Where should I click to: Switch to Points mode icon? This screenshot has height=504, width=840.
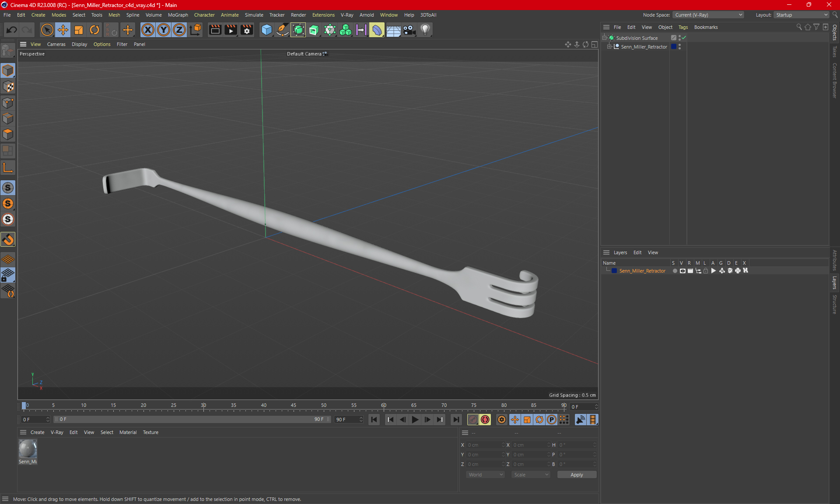coord(8,103)
